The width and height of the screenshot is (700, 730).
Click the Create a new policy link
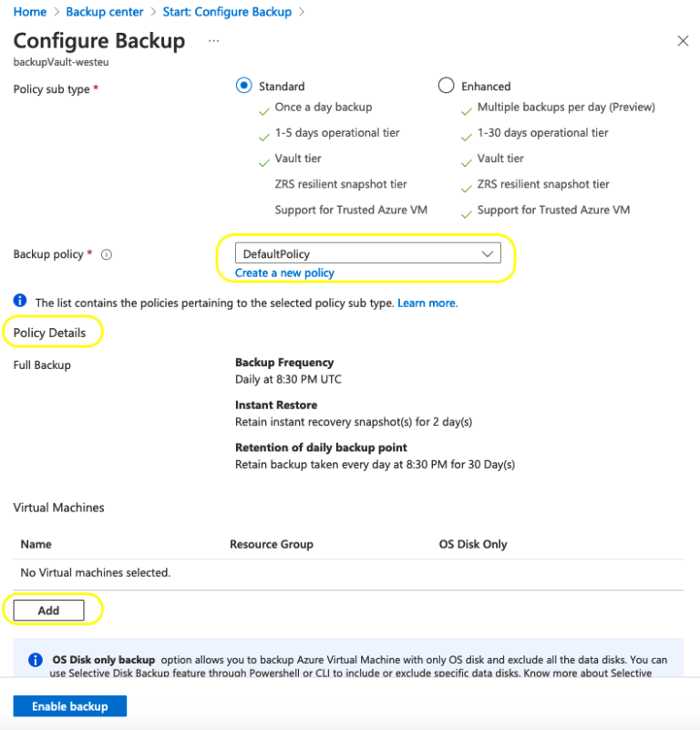[287, 272]
